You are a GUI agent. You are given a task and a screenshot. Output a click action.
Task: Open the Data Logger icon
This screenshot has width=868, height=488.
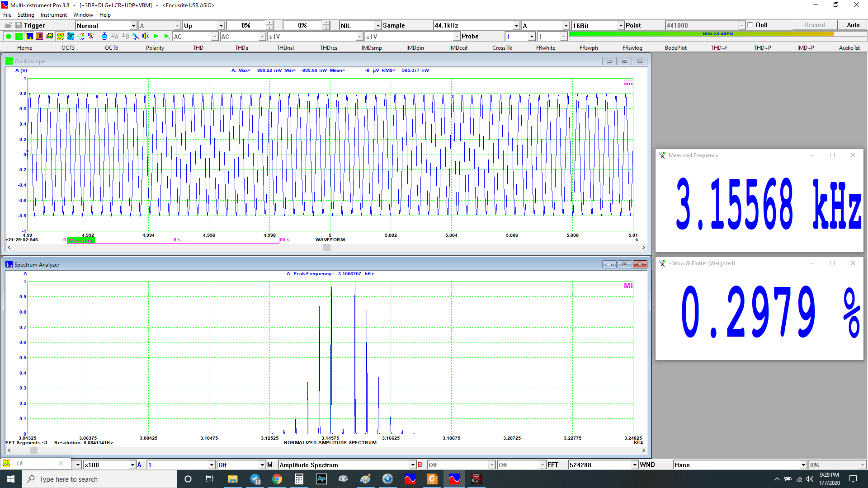click(x=81, y=37)
